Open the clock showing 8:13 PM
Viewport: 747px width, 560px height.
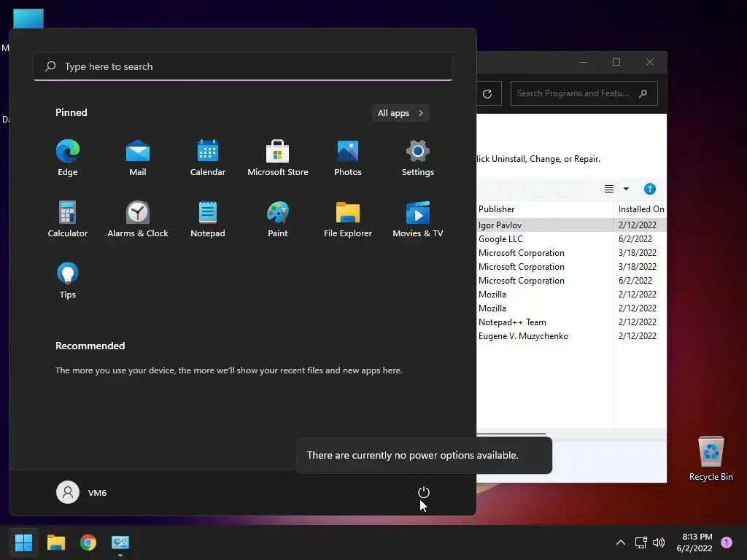point(694,542)
